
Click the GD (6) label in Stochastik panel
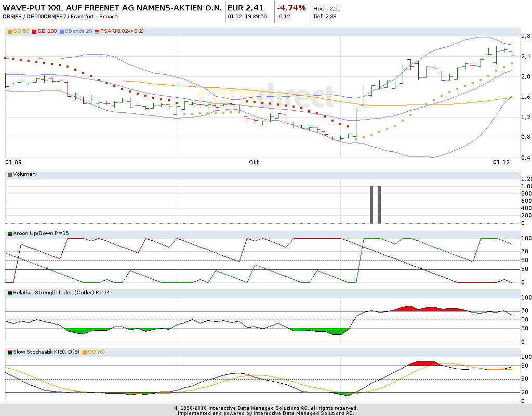96,352
